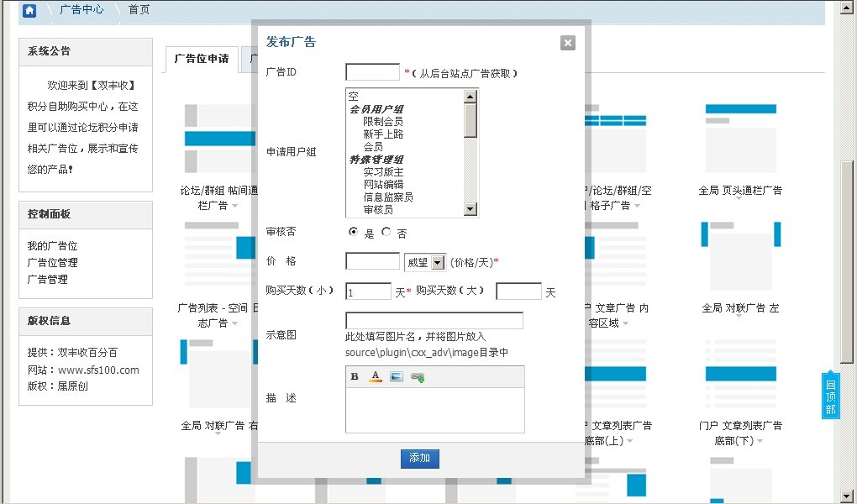
Task: Select 否 for the 审核否 option
Action: pyautogui.click(x=386, y=232)
